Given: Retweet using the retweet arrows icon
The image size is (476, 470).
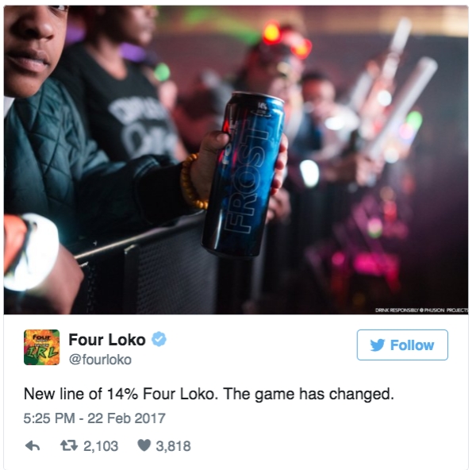Looking at the screenshot, I should (69, 445).
